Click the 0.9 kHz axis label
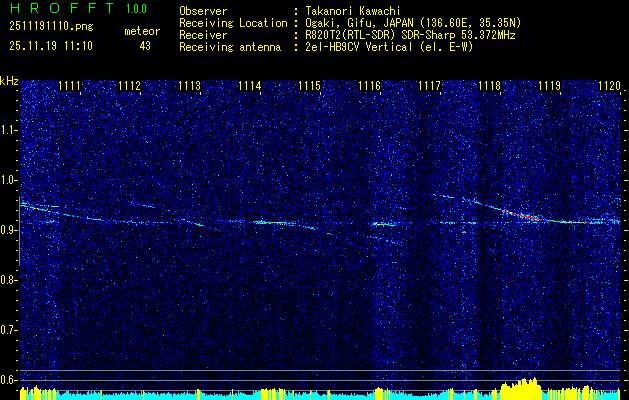 [x=8, y=230]
